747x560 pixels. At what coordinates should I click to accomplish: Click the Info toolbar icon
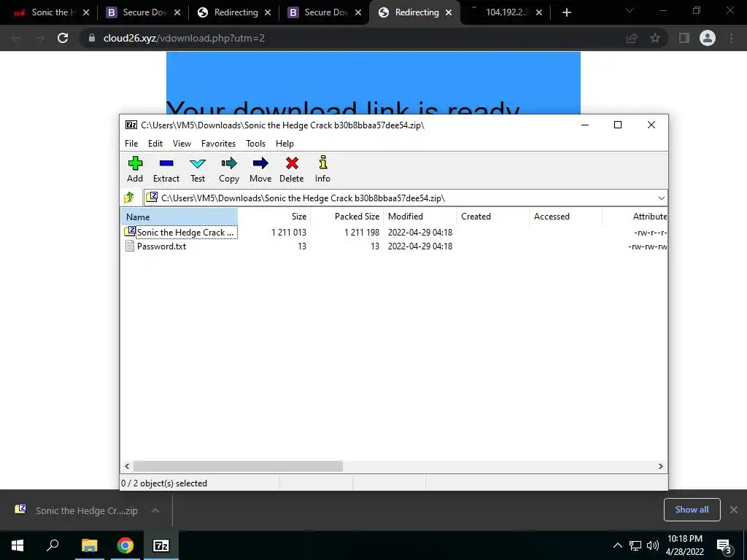point(322,169)
